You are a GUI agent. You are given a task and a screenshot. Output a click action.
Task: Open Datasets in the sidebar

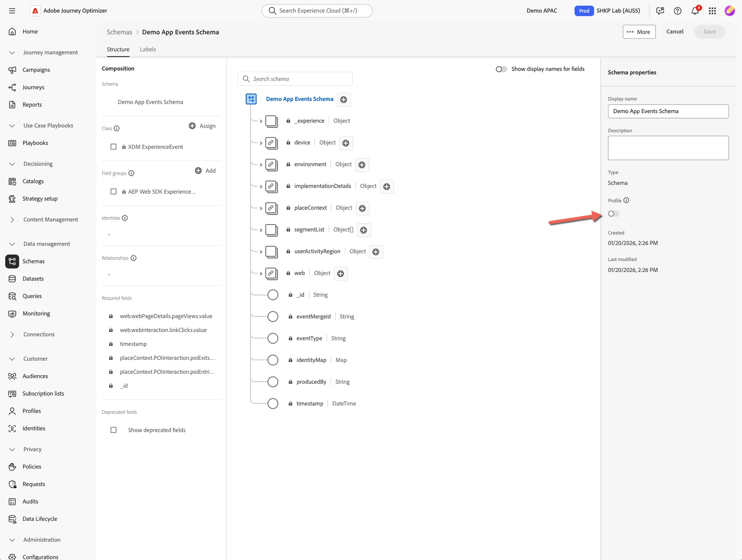[33, 279]
